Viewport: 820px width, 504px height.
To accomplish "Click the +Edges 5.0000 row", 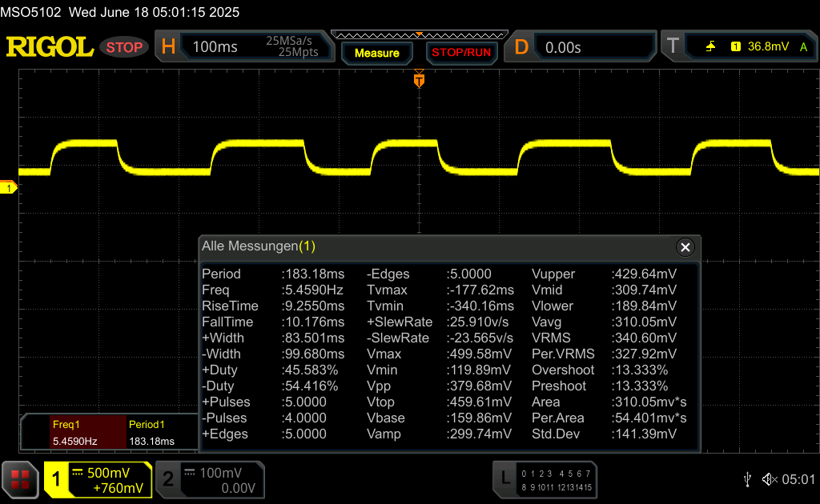I will coord(264,434).
